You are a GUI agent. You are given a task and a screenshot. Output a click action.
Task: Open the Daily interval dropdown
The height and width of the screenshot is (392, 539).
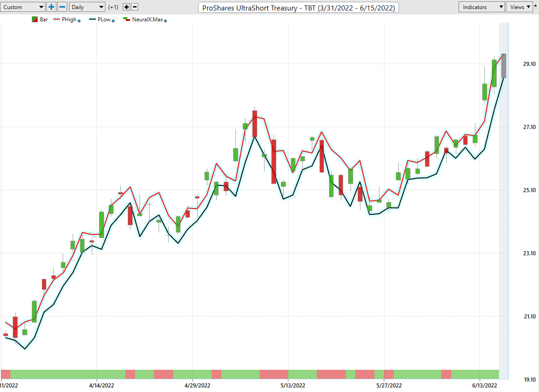pos(87,7)
